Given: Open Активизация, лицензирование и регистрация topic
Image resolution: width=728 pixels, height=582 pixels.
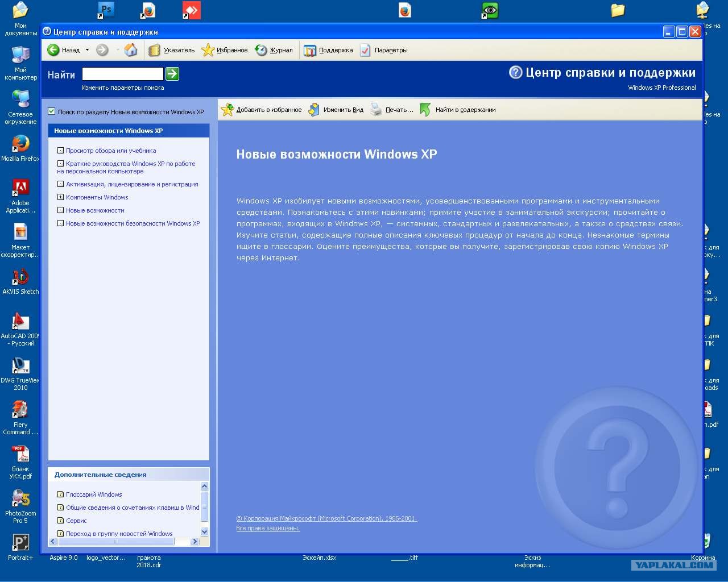Looking at the screenshot, I should [132, 184].
